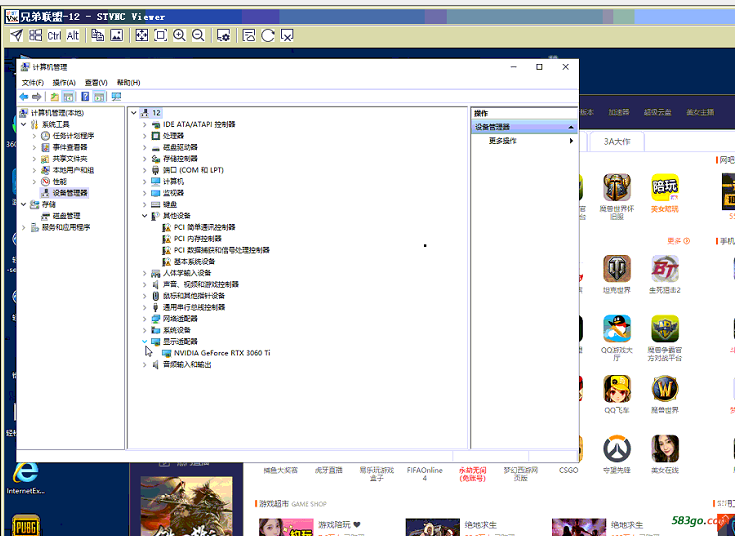Select 性能 in the left tree
The width and height of the screenshot is (735, 536).
tap(60, 181)
